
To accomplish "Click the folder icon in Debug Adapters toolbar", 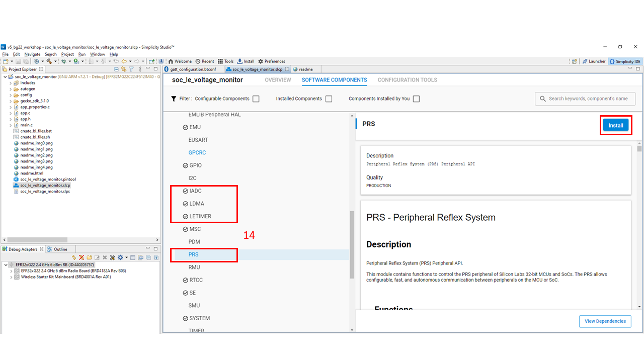I will (89, 257).
